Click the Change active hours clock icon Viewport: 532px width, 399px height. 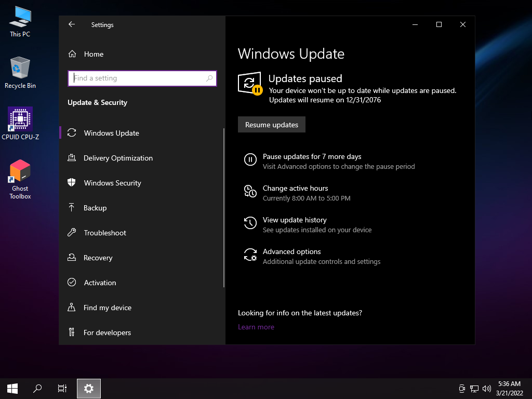click(250, 192)
